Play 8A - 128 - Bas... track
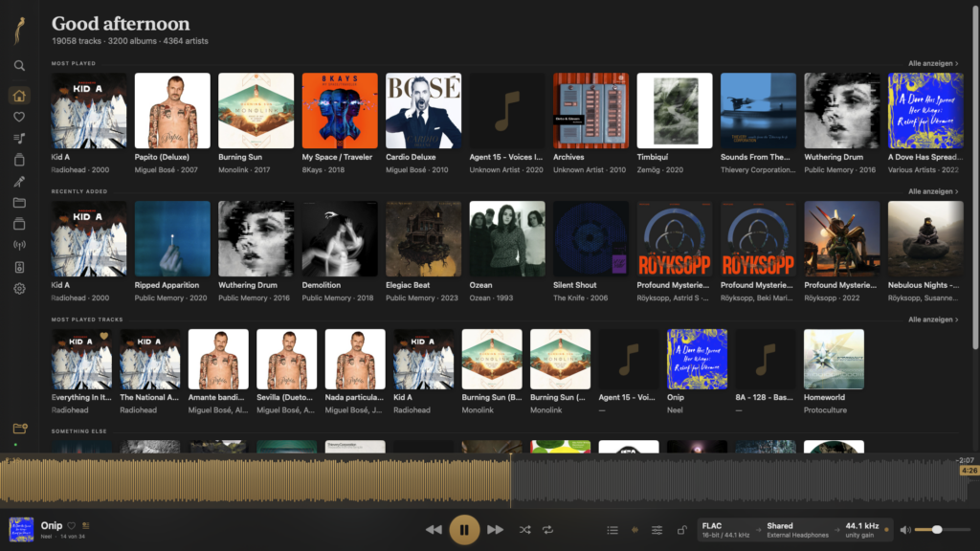This screenshot has height=551, width=980. (x=766, y=360)
